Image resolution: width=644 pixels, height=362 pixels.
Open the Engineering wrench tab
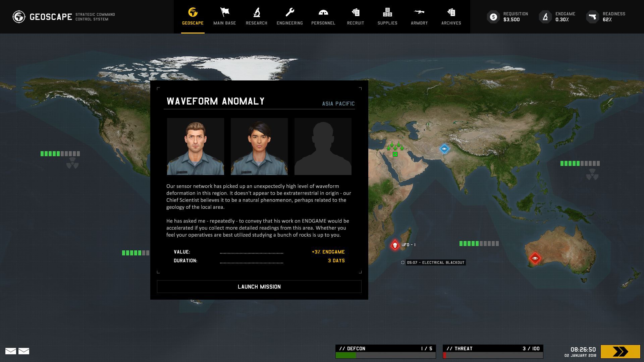(x=289, y=17)
